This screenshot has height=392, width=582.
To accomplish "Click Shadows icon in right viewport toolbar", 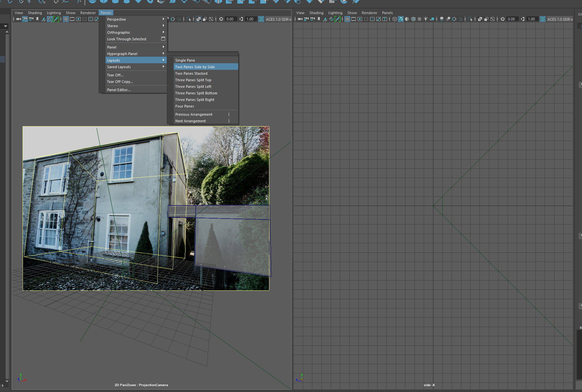I will pyautogui.click(x=432, y=19).
